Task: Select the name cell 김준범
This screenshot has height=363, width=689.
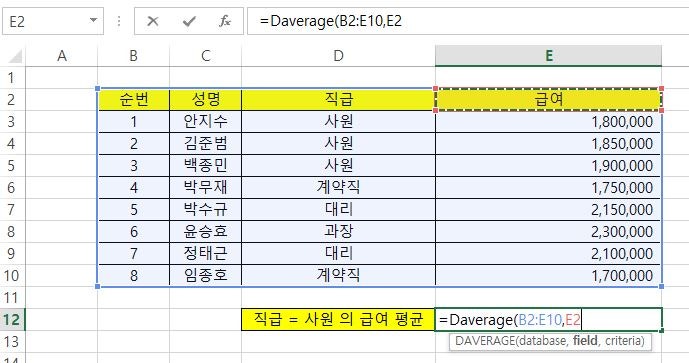Action: pyautogui.click(x=205, y=144)
